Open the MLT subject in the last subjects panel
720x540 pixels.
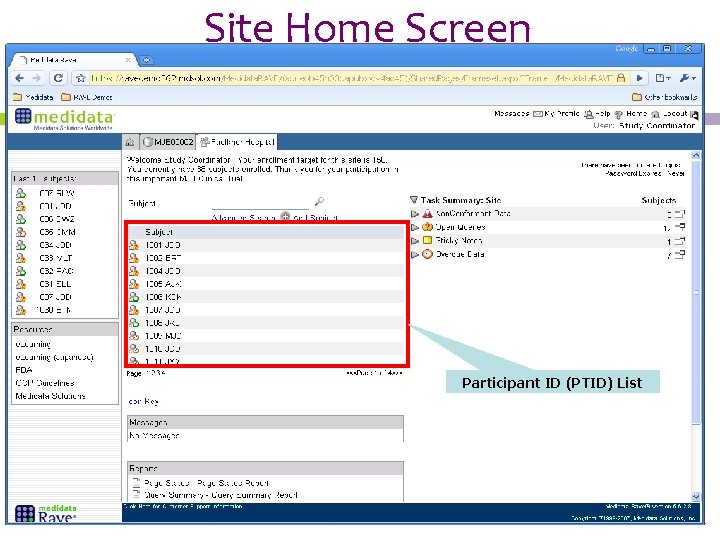56,258
